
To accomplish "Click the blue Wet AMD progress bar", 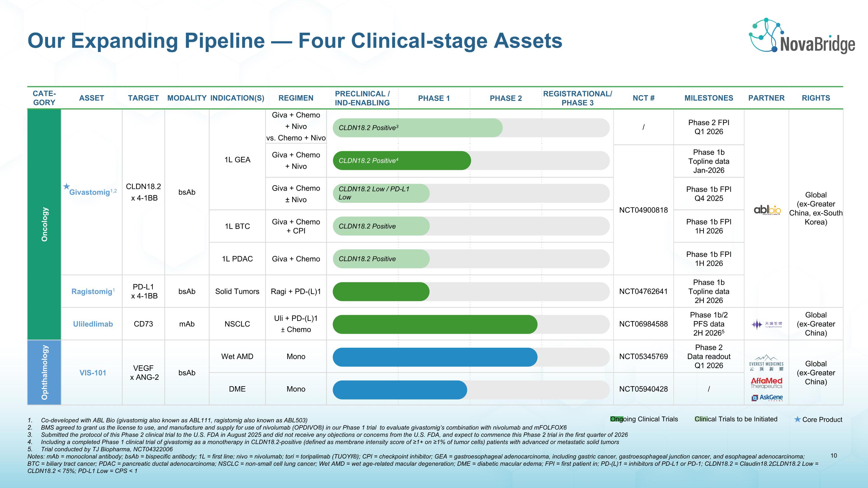I will coord(435,357).
